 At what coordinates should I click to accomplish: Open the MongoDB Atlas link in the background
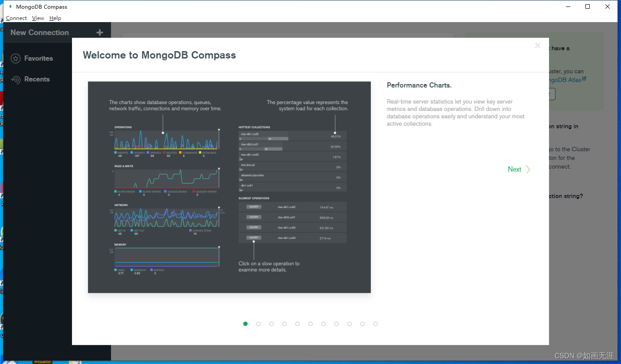point(567,80)
